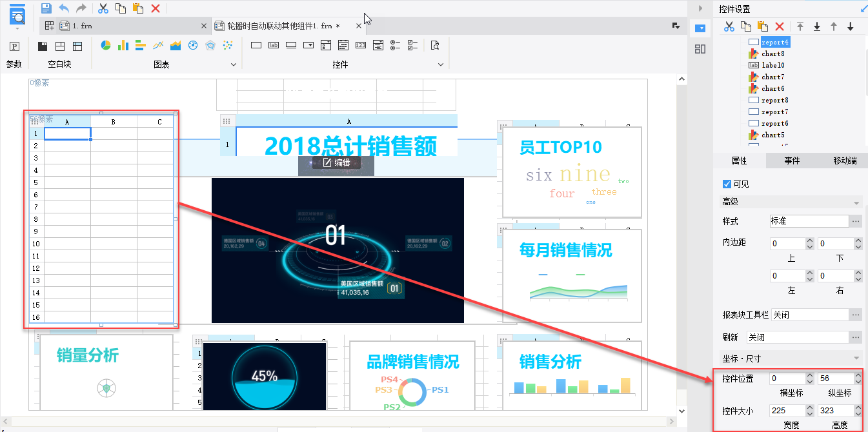Screen dimensions: 868x432
Task: Insert the number (123) control
Action: (361, 45)
